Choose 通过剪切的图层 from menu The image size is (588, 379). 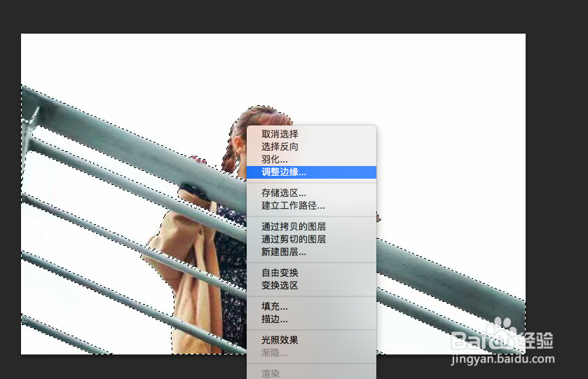[x=311, y=240]
